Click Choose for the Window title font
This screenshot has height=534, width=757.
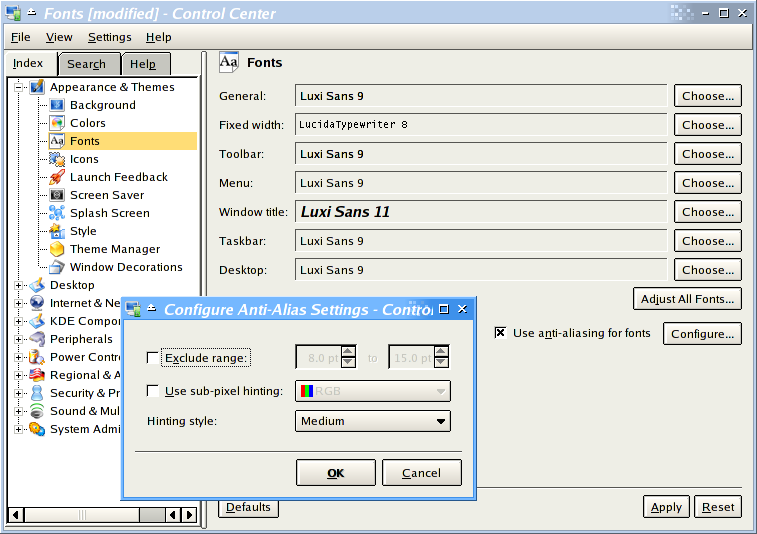pyautogui.click(x=707, y=212)
